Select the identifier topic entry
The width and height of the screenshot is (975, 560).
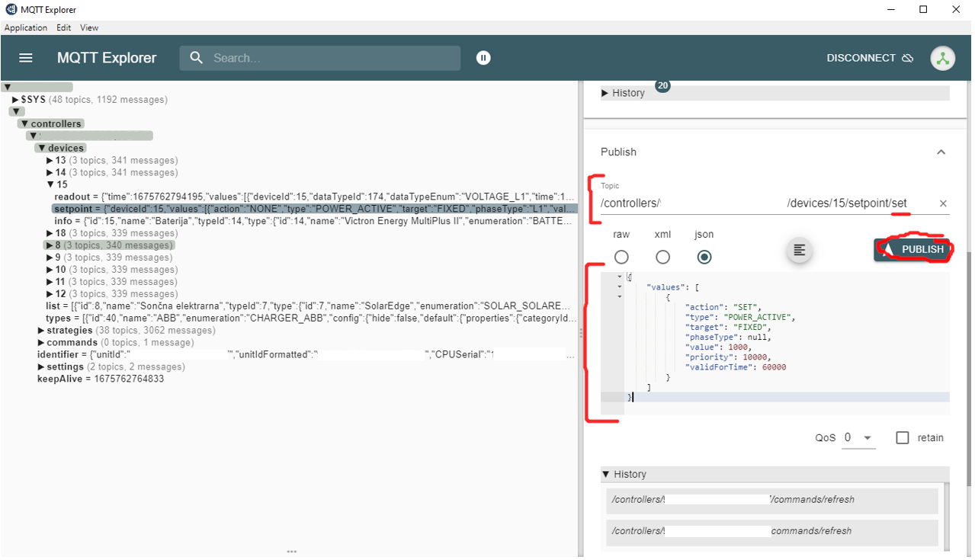click(306, 355)
